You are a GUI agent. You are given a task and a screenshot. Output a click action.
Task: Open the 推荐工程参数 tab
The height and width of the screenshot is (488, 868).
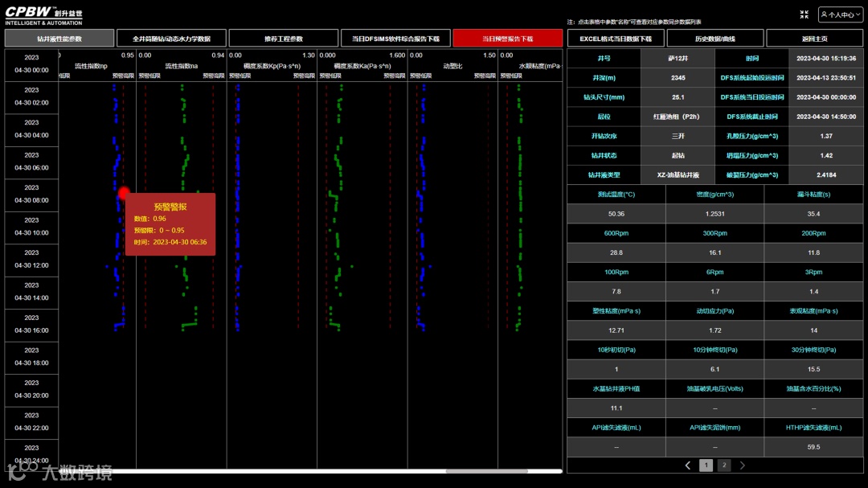pos(284,39)
